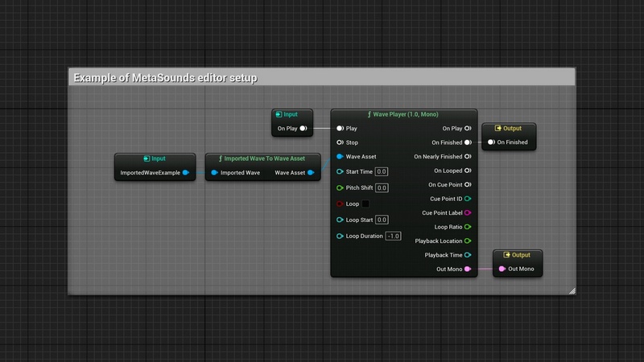Screen dimensions: 644x362
Task: Select the Wave Player node title
Action: tap(403, 114)
